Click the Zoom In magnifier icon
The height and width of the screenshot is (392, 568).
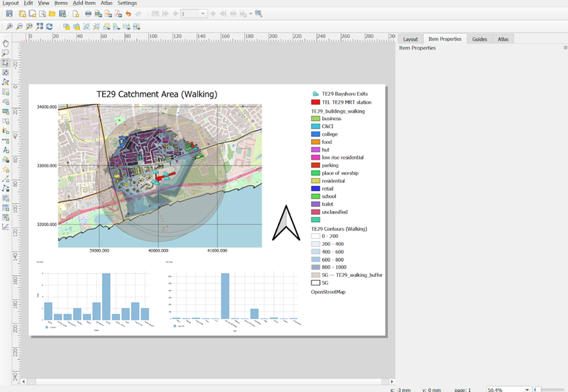pyautogui.click(x=10, y=27)
